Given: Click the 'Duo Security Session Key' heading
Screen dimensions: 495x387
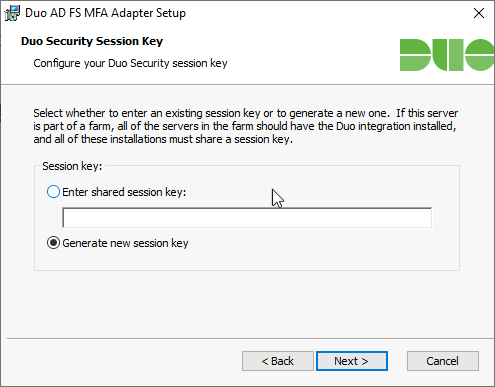Looking at the screenshot, I should (92, 41).
